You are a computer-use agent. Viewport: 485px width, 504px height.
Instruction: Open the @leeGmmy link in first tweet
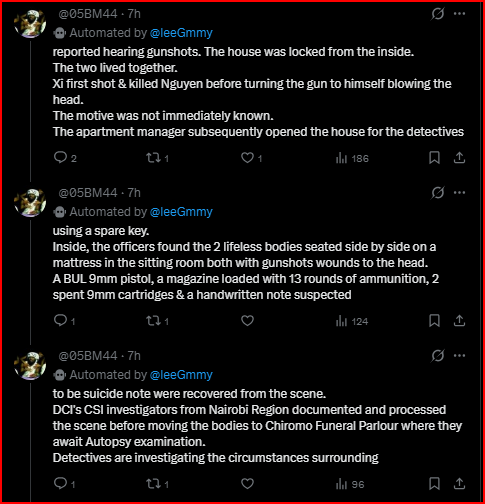(181, 33)
